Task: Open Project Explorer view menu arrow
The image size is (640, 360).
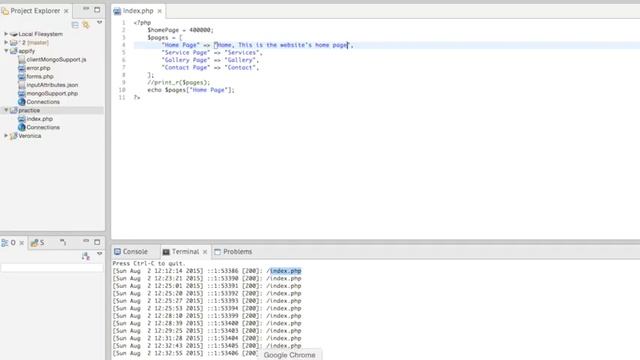Action: [x=99, y=23]
